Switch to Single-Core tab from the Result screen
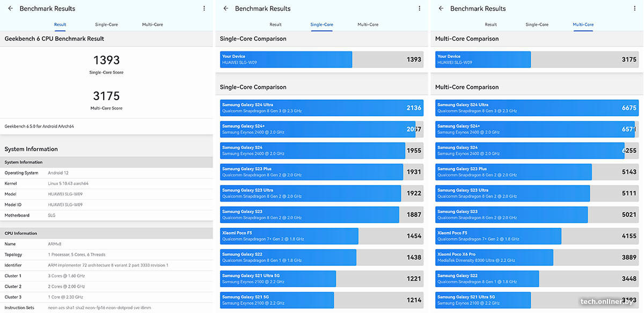 pos(106,25)
